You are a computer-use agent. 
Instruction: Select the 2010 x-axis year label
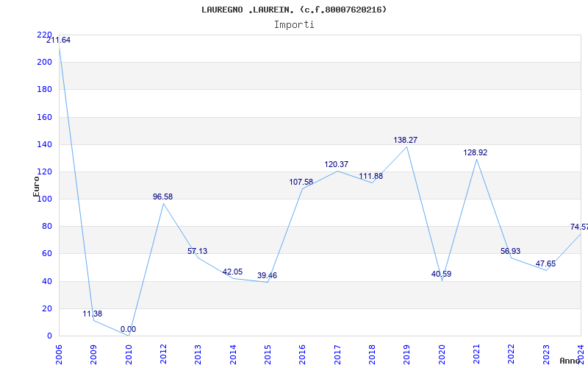129,354
